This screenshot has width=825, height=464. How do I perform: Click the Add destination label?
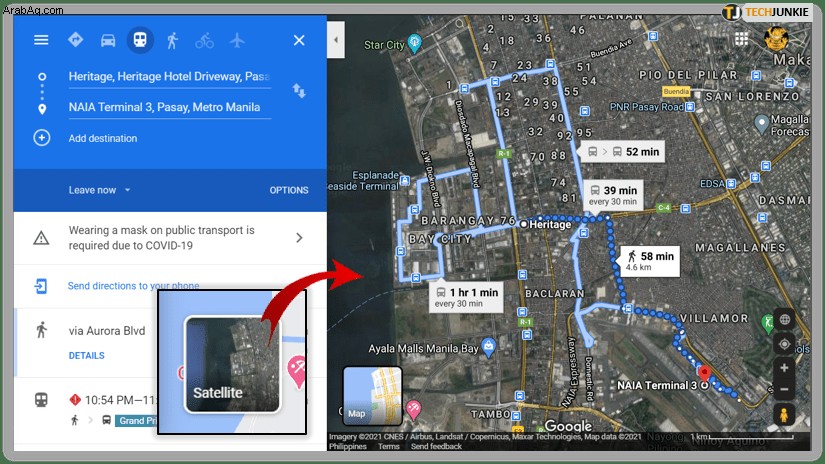(x=103, y=138)
